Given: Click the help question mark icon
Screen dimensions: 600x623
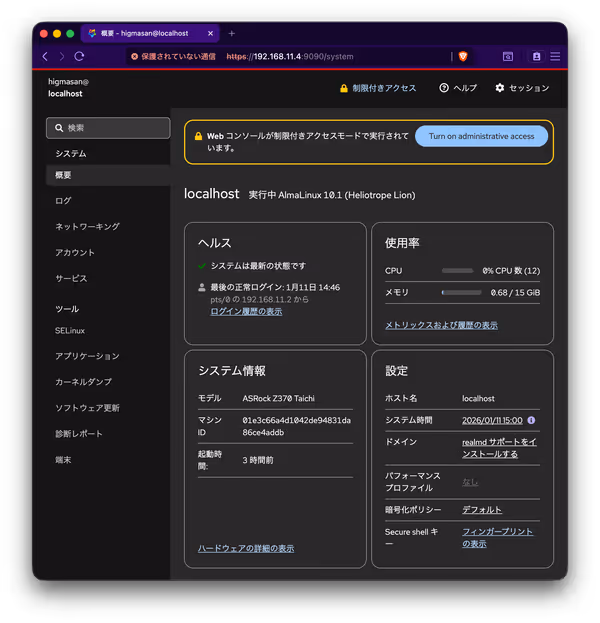Looking at the screenshot, I should coord(444,88).
